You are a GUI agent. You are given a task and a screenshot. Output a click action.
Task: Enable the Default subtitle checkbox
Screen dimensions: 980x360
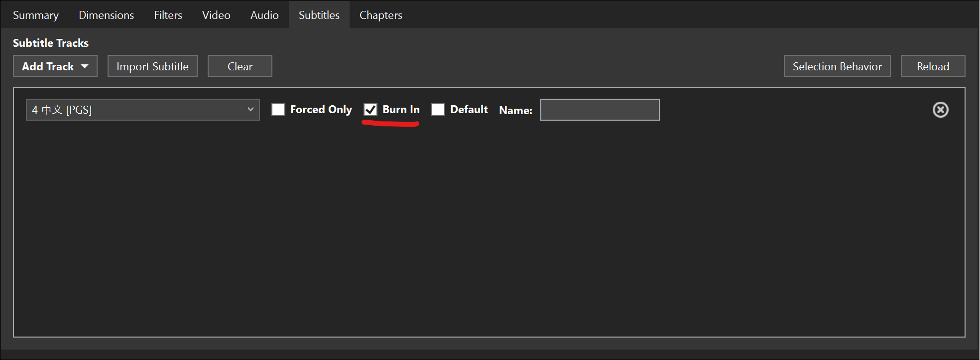(x=438, y=109)
